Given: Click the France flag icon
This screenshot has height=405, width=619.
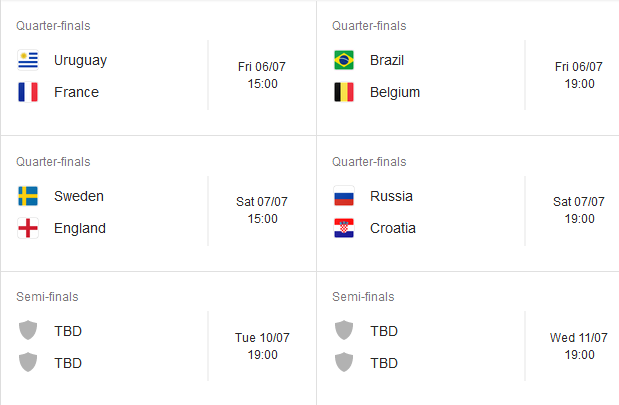Looking at the screenshot, I should click(28, 92).
